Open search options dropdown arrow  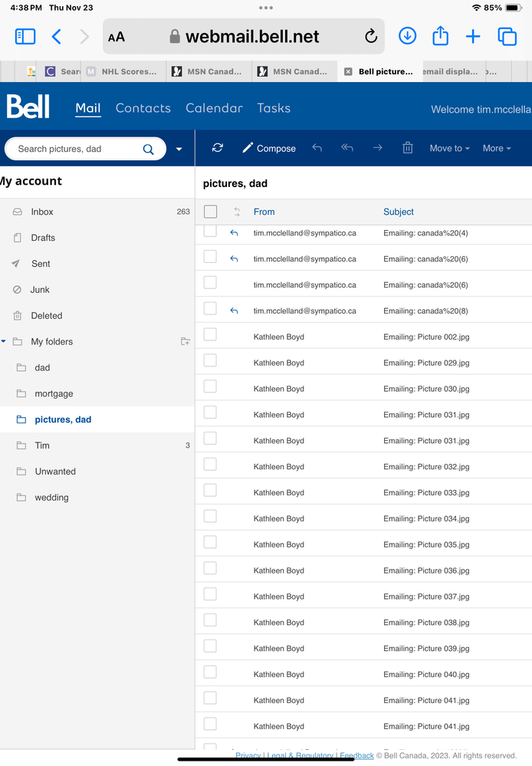[x=179, y=150]
